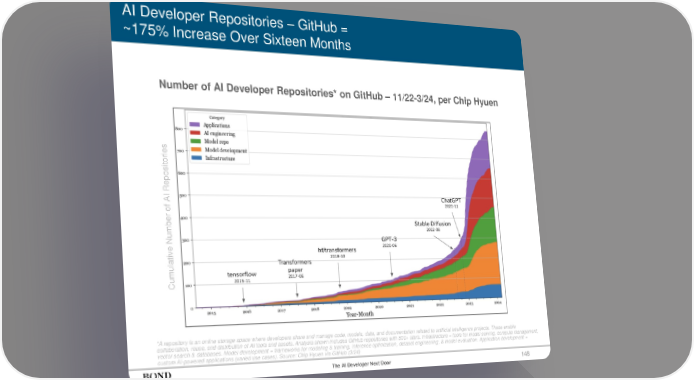Select the 'Applications' legend label

[x=216, y=126]
